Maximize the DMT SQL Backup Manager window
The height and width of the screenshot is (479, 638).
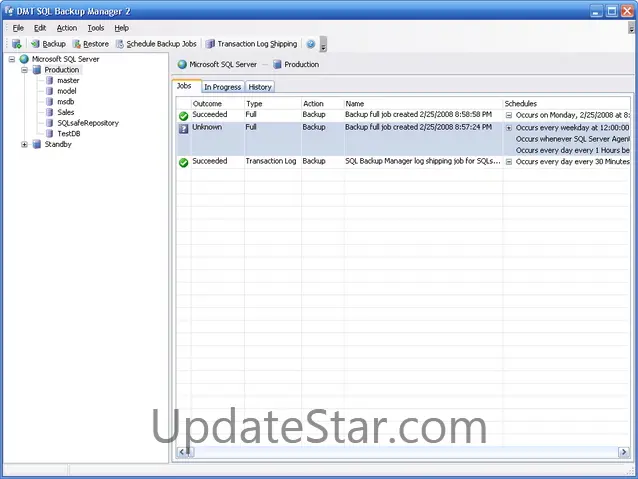(612, 11)
